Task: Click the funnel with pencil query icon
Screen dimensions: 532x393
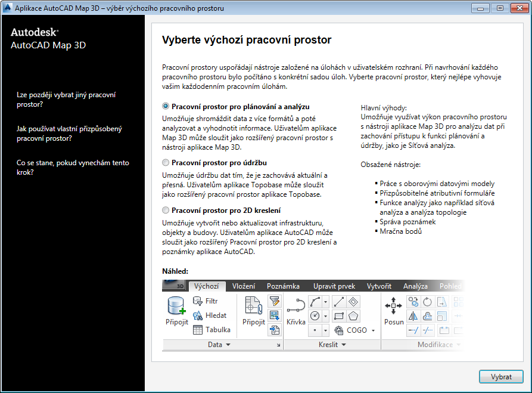Action: tap(275, 301)
